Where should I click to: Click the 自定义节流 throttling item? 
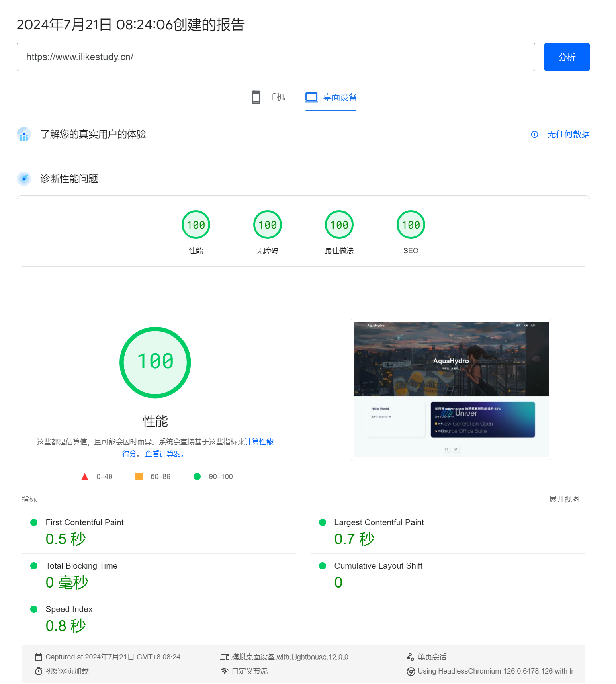[249, 671]
